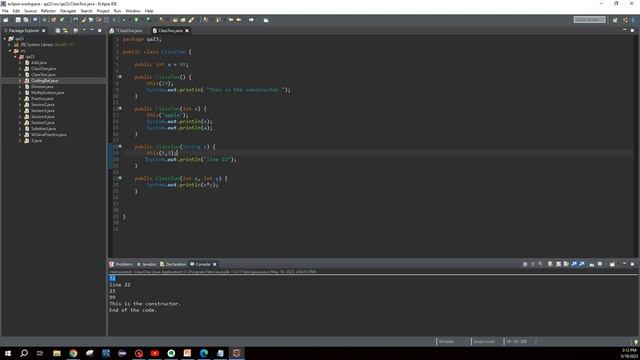Minimize the Console panel

click(x=624, y=264)
